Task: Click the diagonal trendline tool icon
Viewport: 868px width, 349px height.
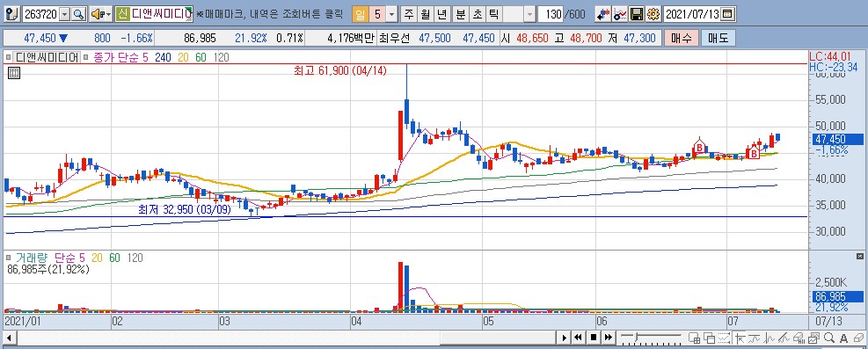Action: (x=784, y=338)
